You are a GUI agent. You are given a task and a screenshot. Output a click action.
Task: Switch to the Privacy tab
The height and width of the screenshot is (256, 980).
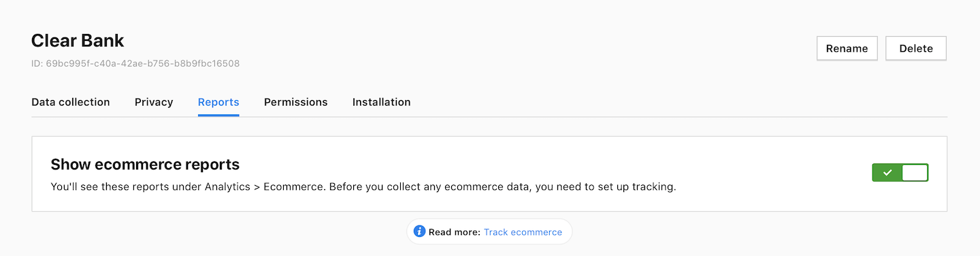tap(154, 102)
